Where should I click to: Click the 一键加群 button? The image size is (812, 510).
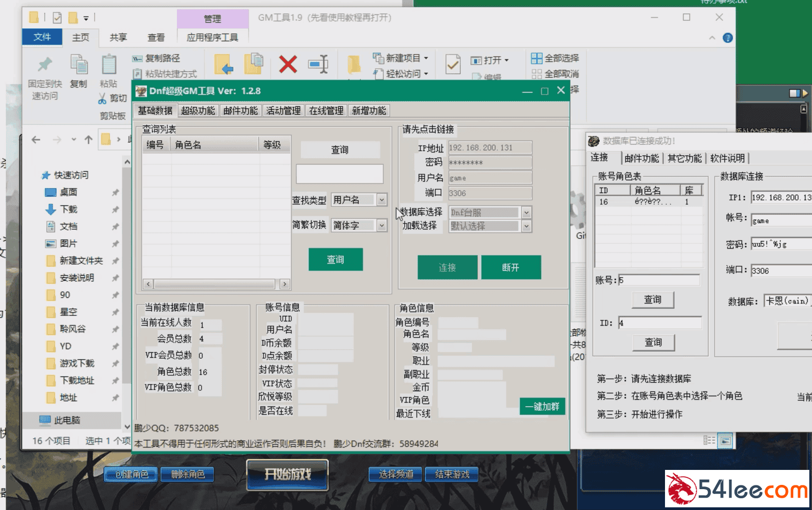[542, 406]
